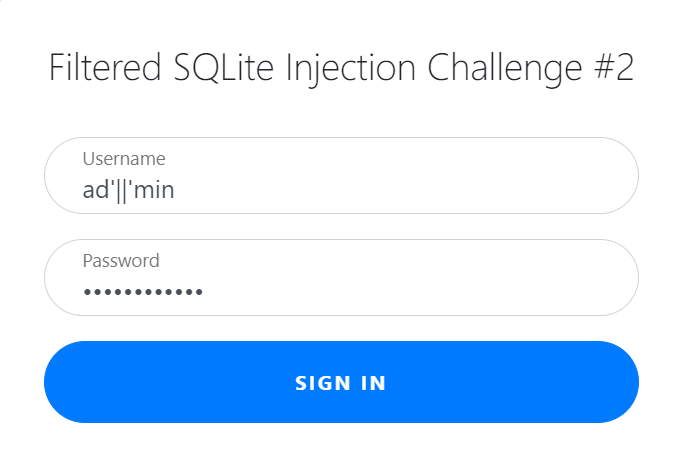Click after "min" in the username value

click(x=176, y=189)
